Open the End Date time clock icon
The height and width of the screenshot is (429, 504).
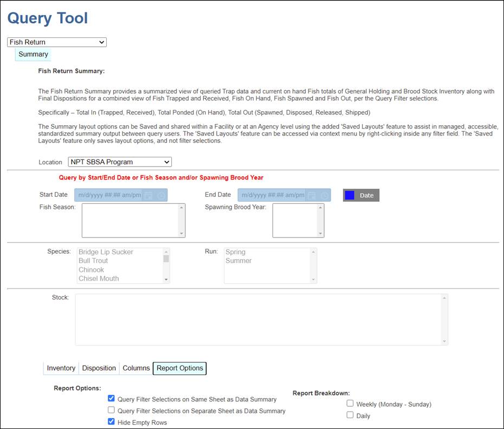324,195
